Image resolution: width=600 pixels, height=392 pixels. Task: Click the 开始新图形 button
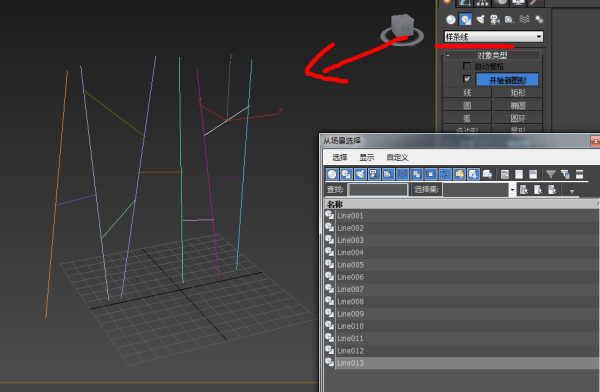507,80
